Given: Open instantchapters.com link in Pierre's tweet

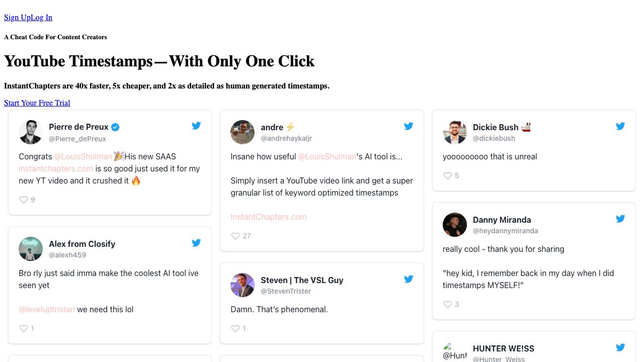Looking at the screenshot, I should coord(56,168).
